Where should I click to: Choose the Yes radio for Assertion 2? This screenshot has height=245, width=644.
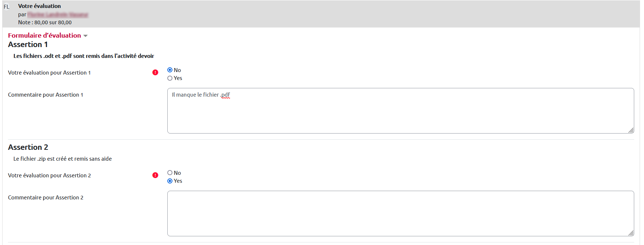click(x=170, y=181)
